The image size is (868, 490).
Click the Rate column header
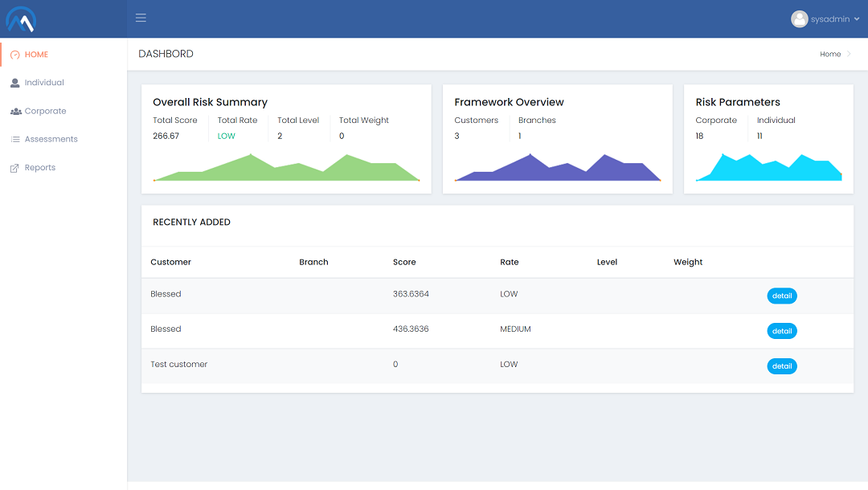(510, 262)
